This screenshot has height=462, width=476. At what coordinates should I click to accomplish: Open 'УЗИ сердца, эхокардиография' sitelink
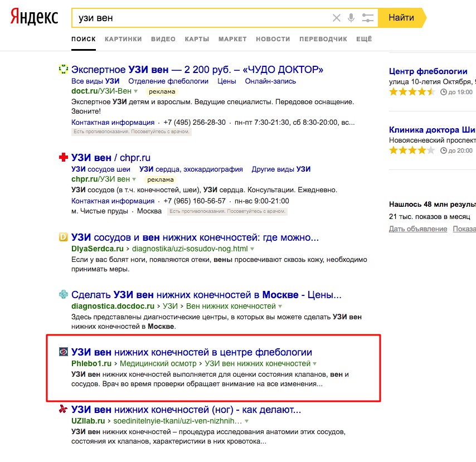191,169
